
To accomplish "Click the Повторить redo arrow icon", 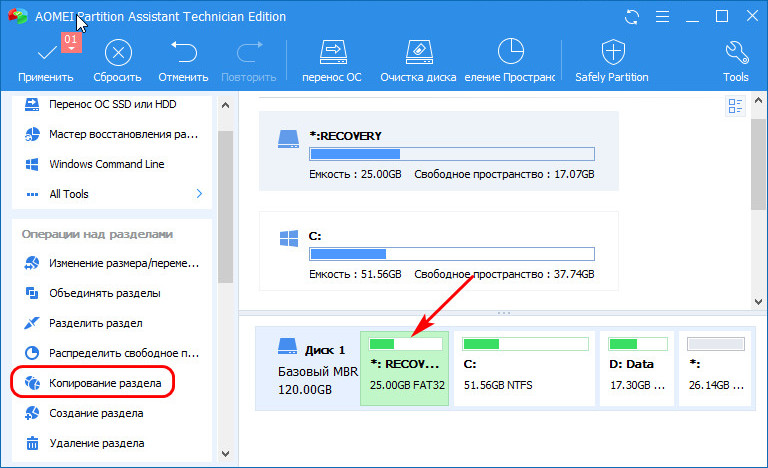I will 249,52.
